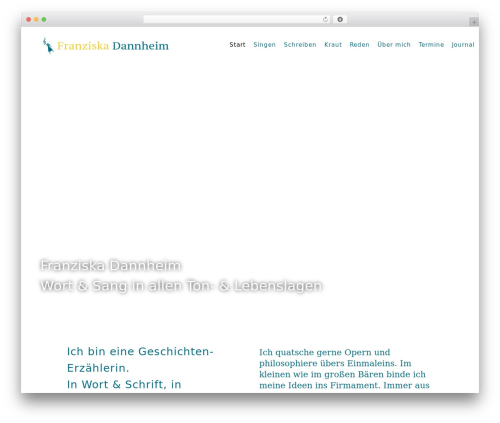Click the red close window button
500x423 pixels.
[x=29, y=19]
